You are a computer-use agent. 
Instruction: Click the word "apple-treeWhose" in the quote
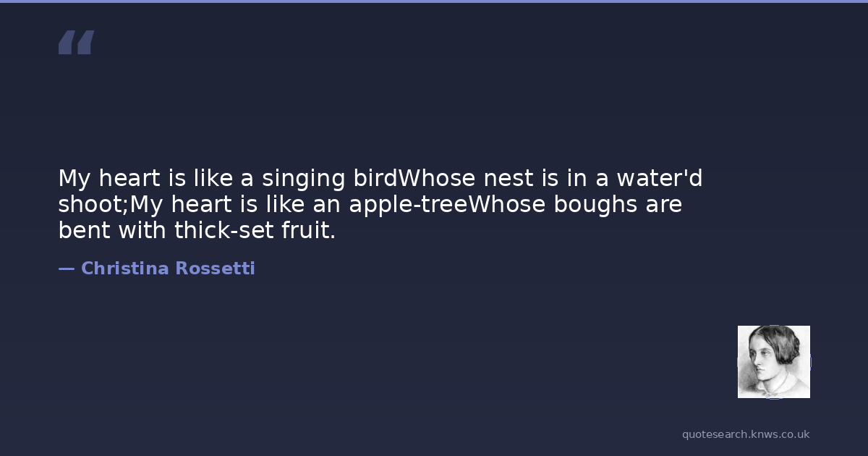click(x=448, y=205)
